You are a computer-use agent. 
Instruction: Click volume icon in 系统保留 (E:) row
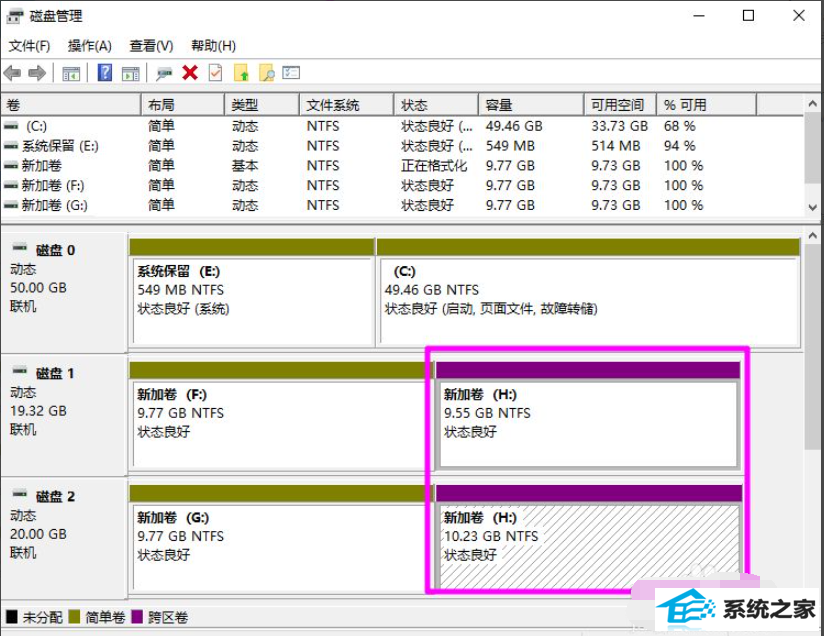click(x=11, y=146)
